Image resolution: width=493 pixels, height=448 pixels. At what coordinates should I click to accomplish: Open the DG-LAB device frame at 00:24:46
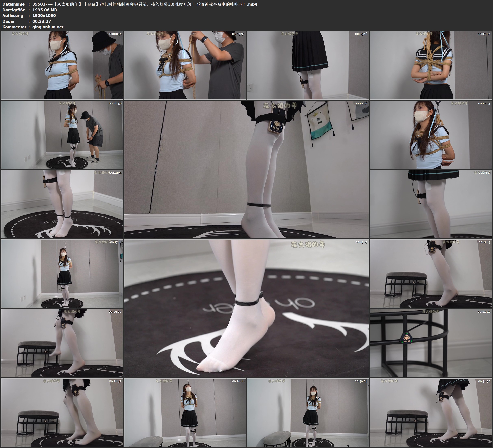coord(431,343)
